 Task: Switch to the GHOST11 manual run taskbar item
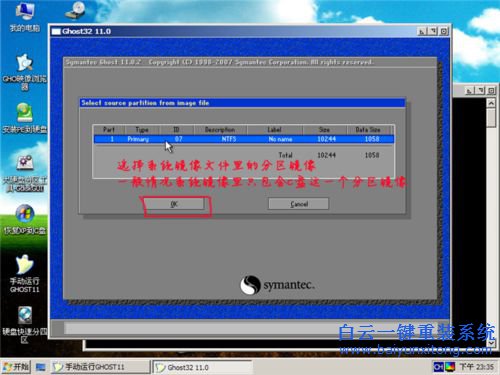point(100,367)
